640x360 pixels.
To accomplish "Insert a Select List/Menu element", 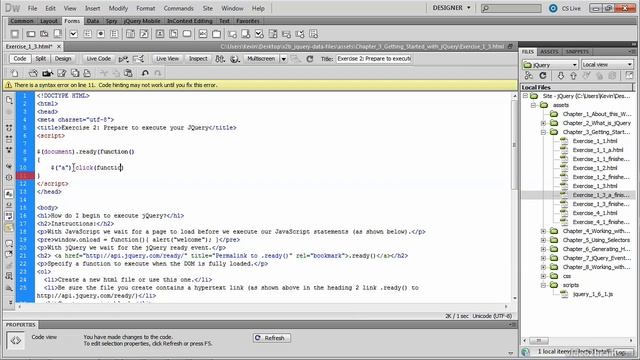I will pyautogui.click(x=130, y=34).
